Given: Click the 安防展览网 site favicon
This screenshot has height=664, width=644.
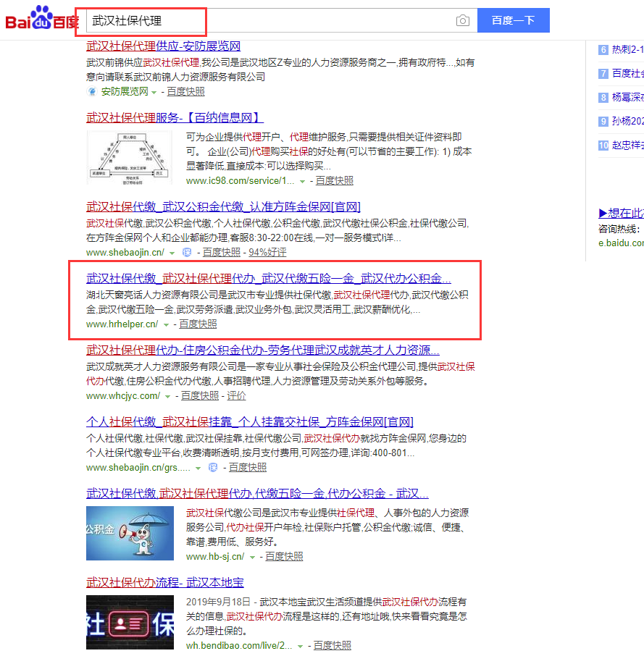Looking at the screenshot, I should point(91,91).
